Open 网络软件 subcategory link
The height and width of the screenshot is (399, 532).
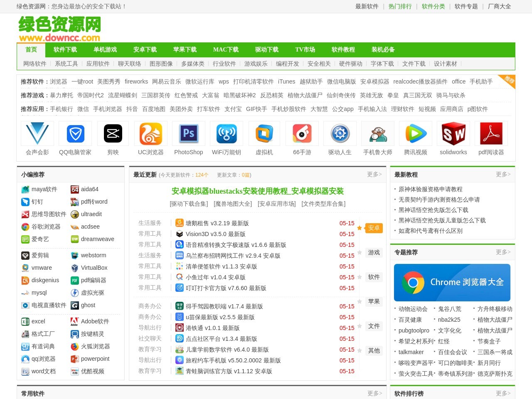pyautogui.click(x=35, y=64)
